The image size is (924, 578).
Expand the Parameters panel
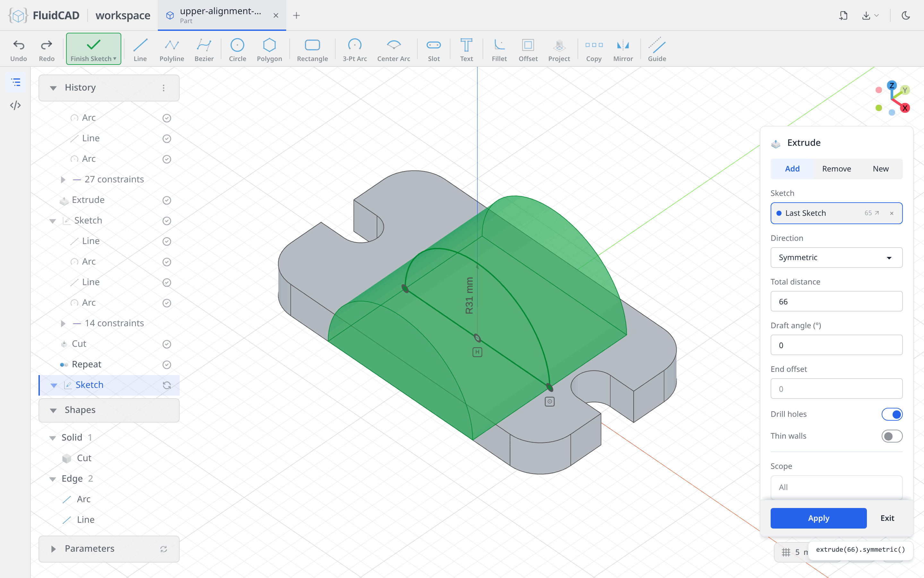(53, 549)
